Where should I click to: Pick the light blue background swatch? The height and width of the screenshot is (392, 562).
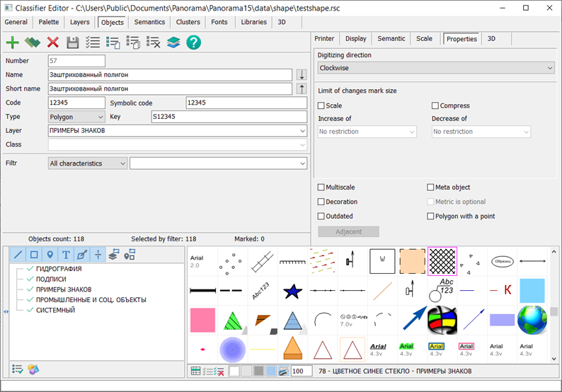coord(271,371)
